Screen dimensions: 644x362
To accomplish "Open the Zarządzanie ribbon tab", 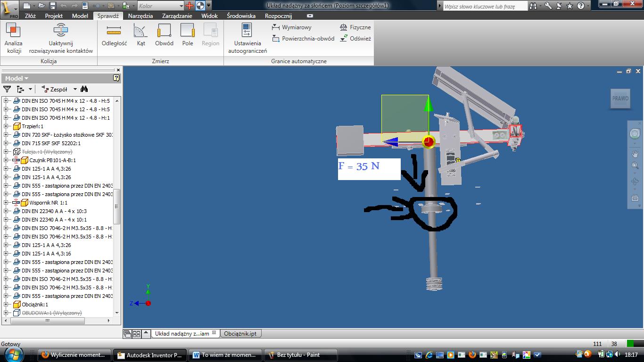I will 177,16.
